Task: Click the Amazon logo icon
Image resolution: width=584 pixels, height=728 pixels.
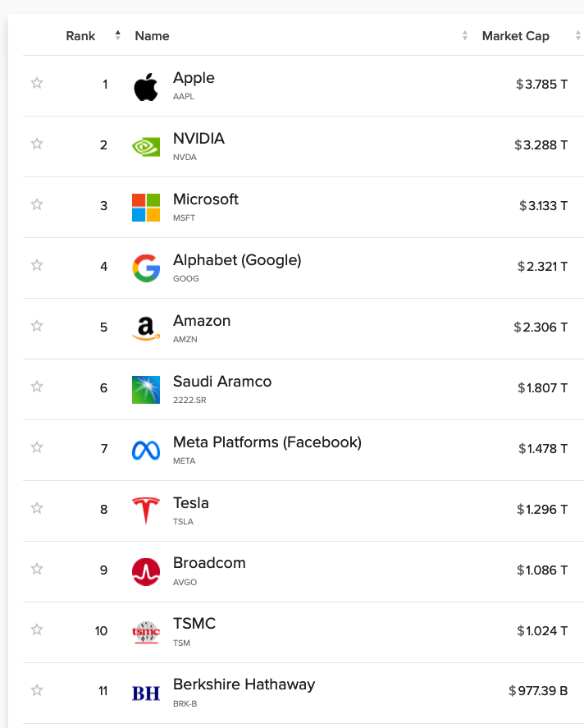Action: pos(146,329)
